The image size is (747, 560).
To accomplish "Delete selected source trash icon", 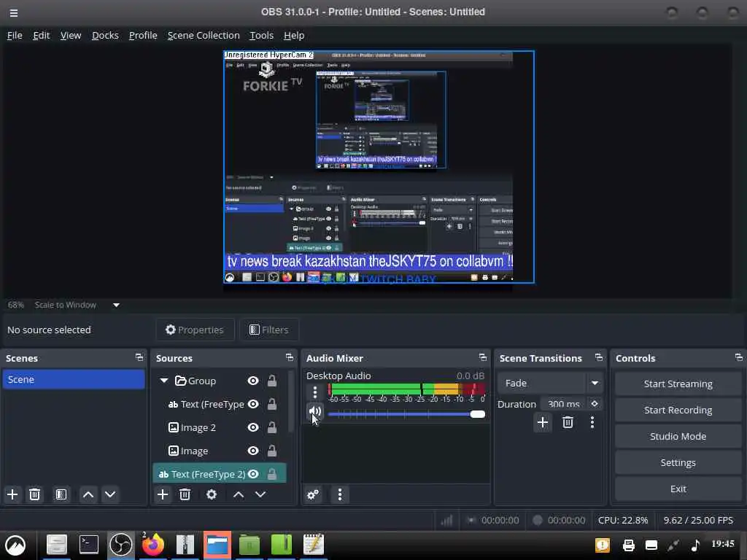I will coord(185,494).
